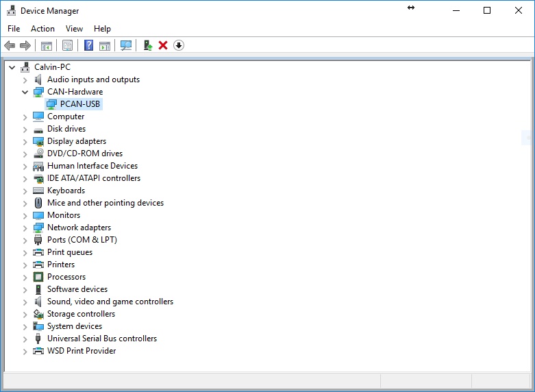The height and width of the screenshot is (392, 535).
Task: Click the Audio inputs speaker icon
Action: (38, 79)
